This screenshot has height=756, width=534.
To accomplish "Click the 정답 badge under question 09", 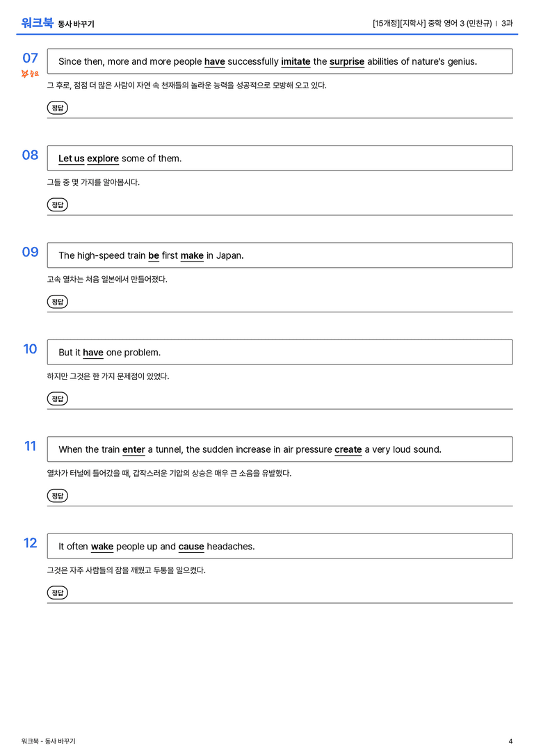I will (57, 301).
